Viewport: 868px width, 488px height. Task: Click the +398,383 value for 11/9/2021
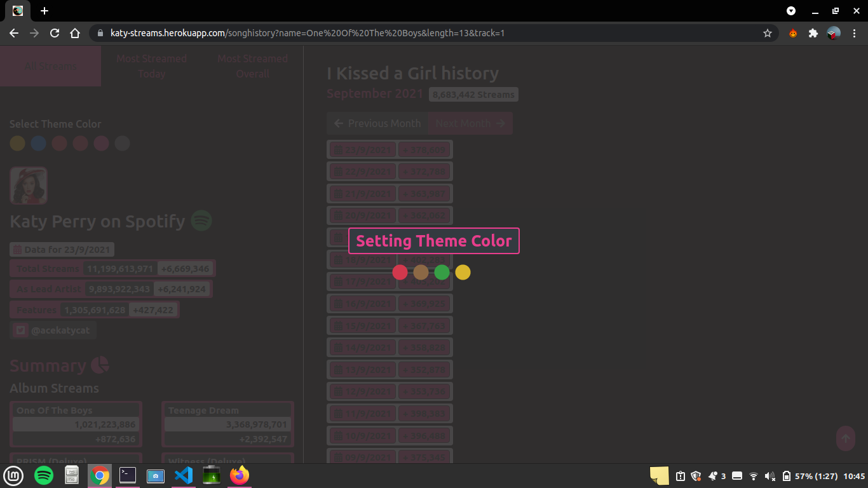[x=424, y=414]
